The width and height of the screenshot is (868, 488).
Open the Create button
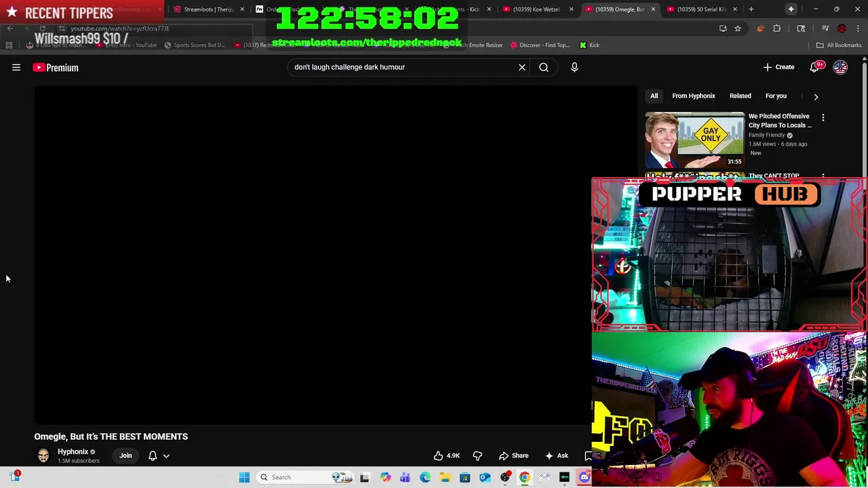[x=778, y=67]
